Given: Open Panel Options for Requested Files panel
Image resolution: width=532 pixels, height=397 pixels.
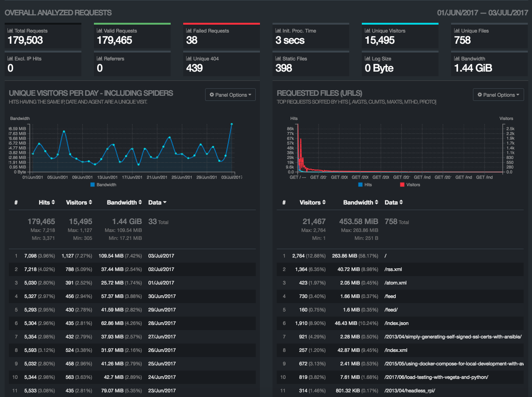Looking at the screenshot, I should click(499, 95).
